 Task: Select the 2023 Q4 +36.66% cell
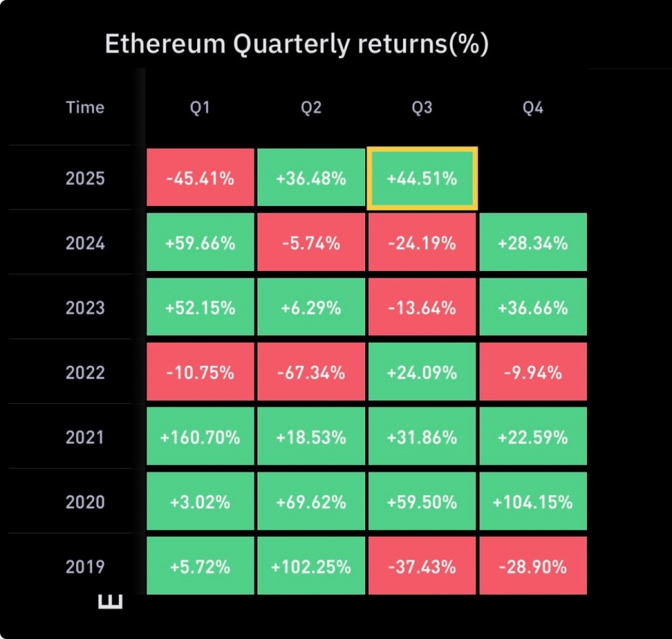pyautogui.click(x=533, y=307)
